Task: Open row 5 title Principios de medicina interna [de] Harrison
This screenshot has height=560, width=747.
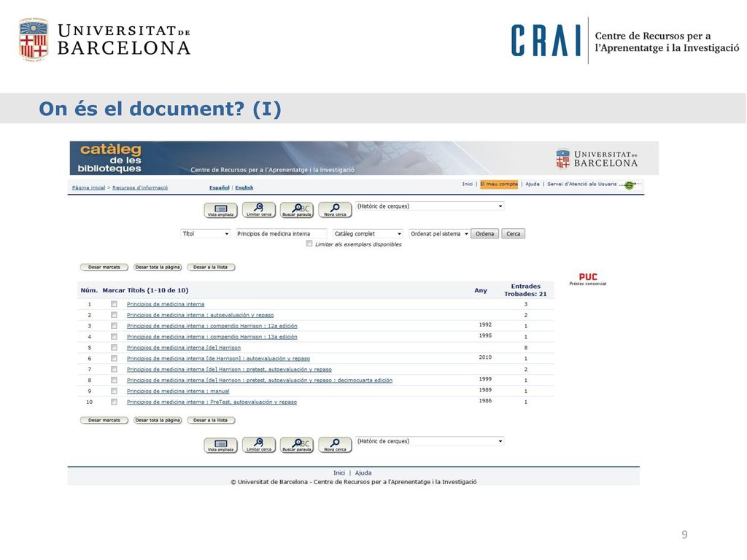Action: pos(183,348)
